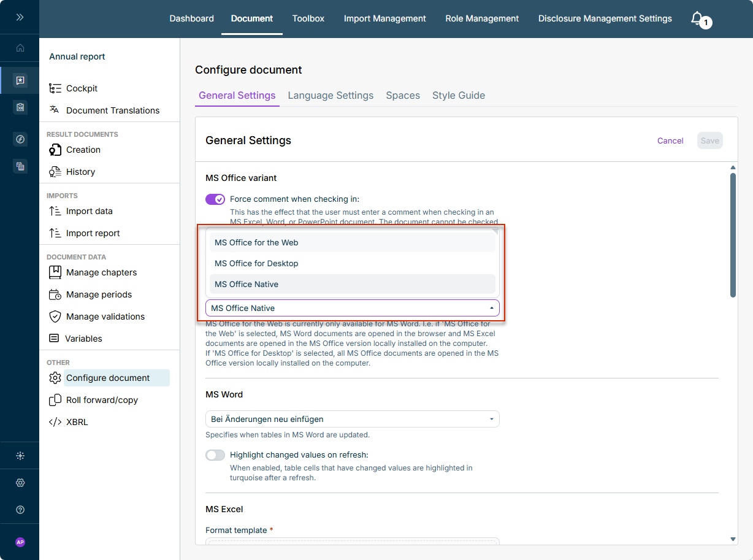This screenshot has width=753, height=560.
Task: Click the Cancel link
Action: (x=670, y=140)
